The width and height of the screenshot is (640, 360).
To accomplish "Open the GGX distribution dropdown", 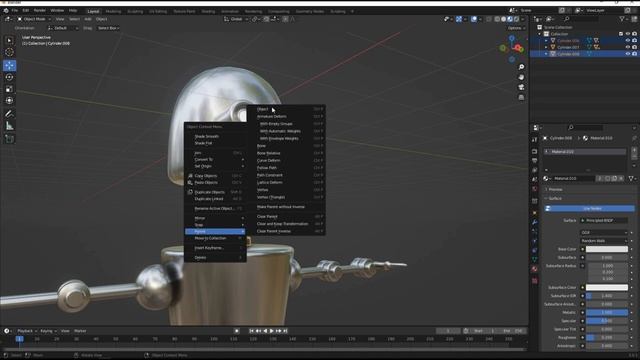I will [604, 232].
